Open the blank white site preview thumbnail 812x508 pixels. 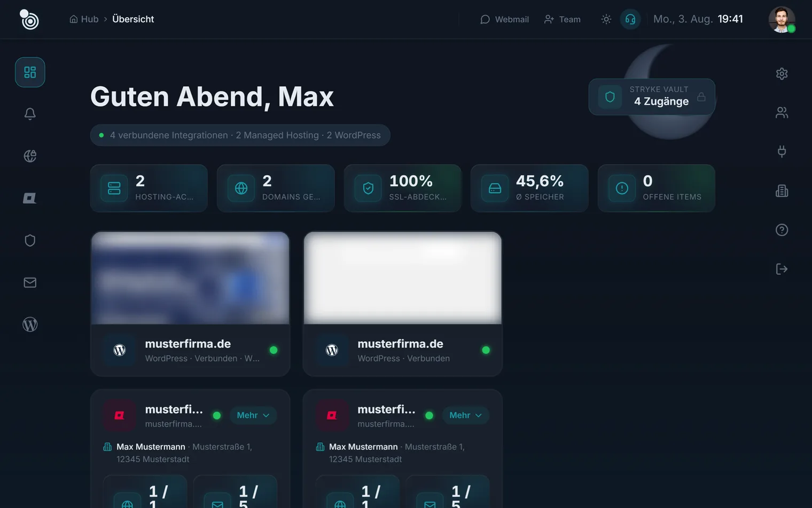click(x=402, y=278)
